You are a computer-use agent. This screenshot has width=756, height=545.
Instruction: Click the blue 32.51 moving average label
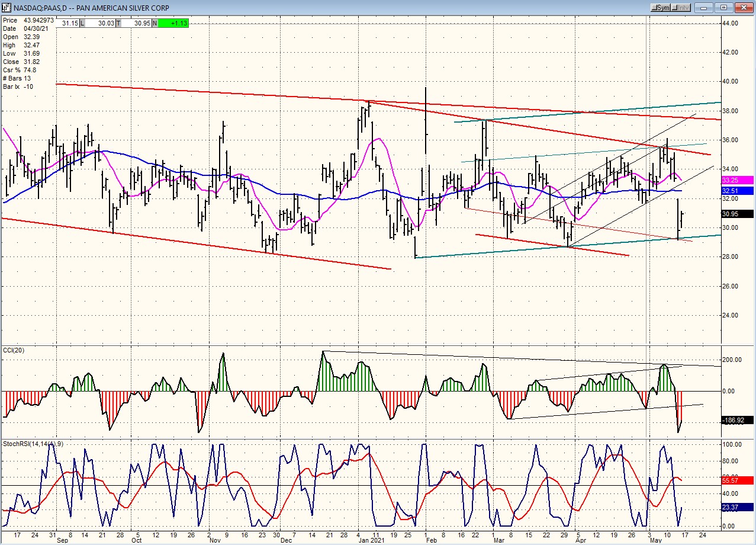point(737,191)
